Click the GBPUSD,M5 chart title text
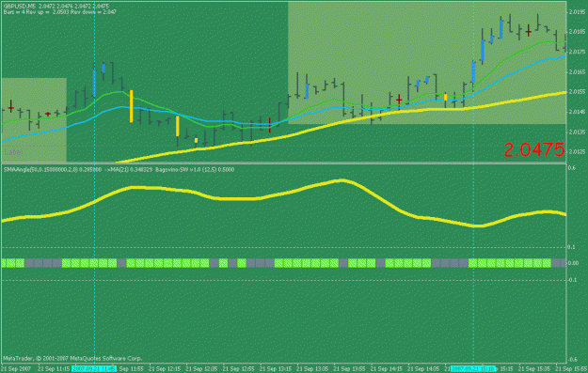588x373 pixels. click(56, 7)
